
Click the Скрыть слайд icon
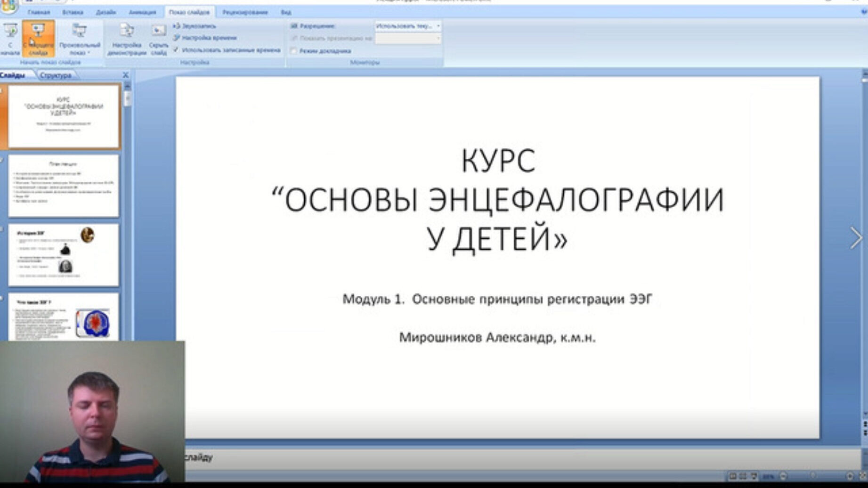click(158, 38)
